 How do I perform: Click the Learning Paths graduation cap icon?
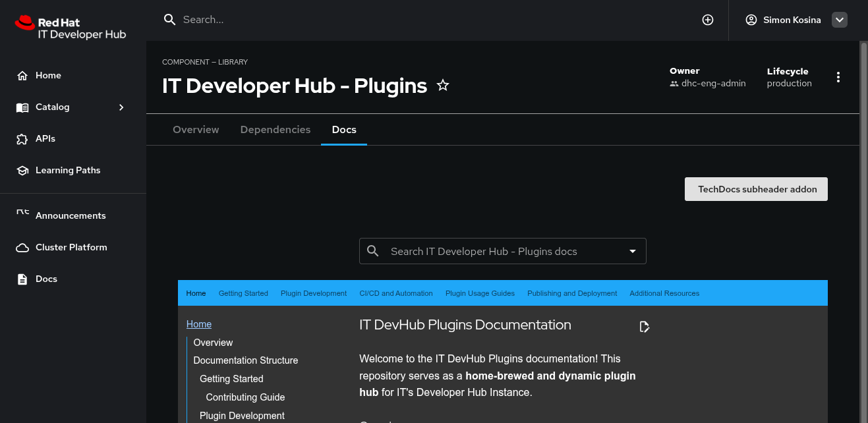pos(22,171)
